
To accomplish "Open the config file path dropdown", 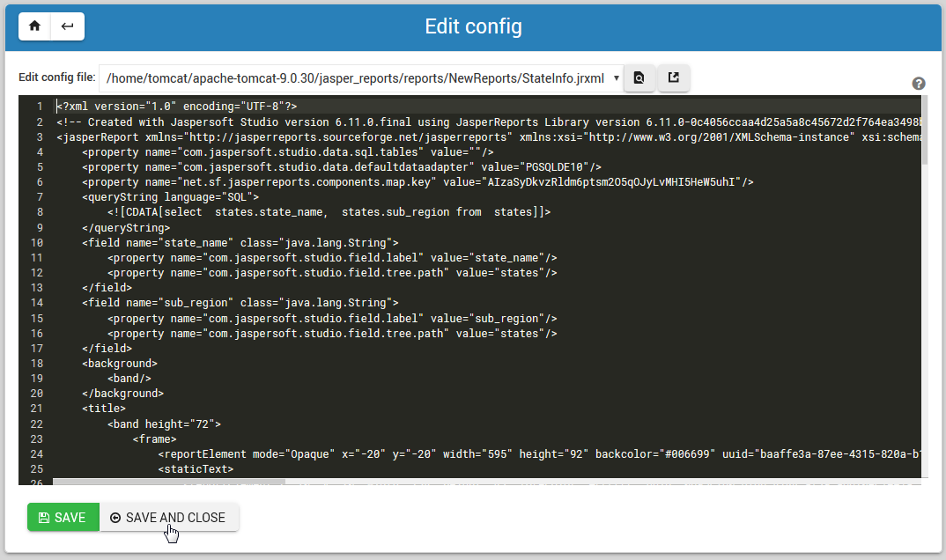I will 362,78.
